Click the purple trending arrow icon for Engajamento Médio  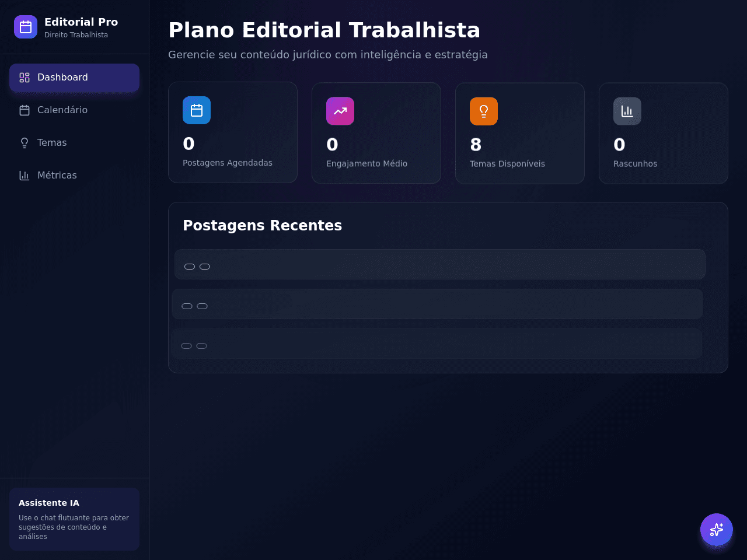click(x=340, y=111)
